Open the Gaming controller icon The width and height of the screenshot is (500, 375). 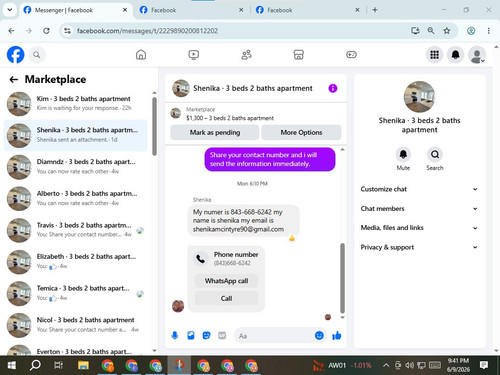(351, 55)
